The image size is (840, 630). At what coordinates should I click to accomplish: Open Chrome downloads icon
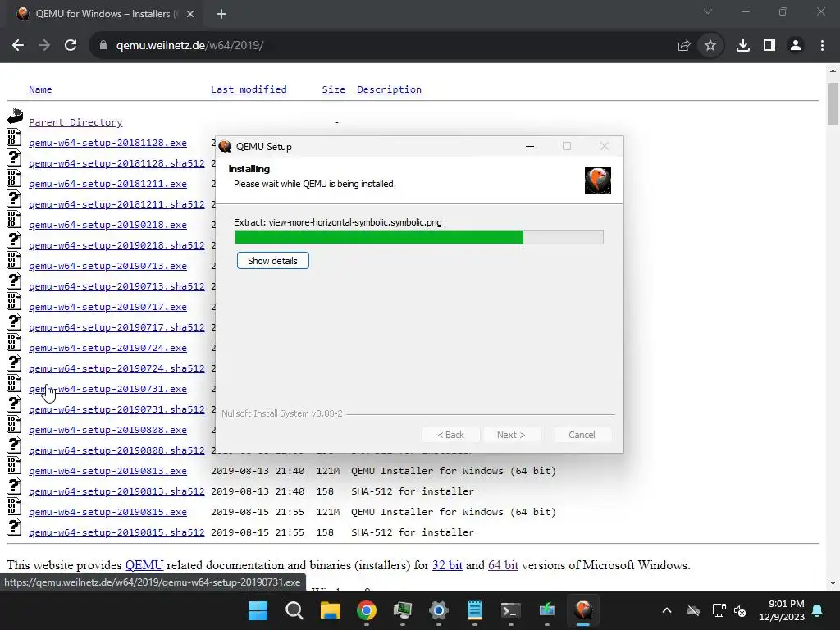tap(743, 46)
